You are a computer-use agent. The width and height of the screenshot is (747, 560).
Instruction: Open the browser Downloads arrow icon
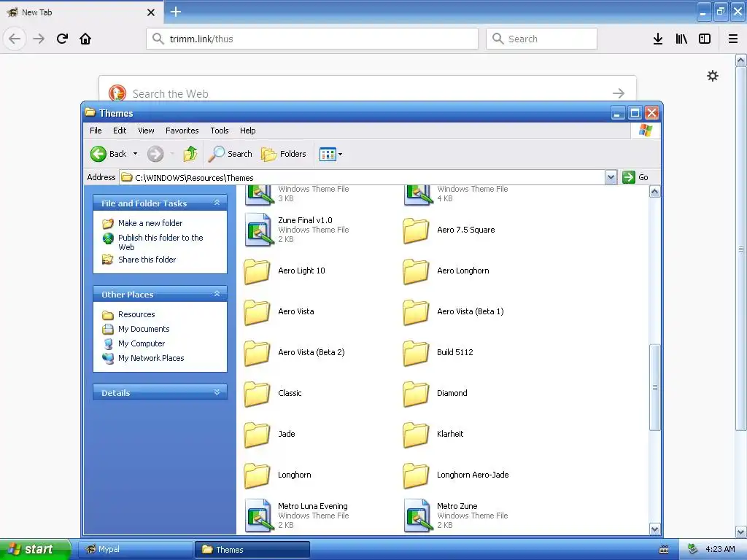[x=658, y=39]
